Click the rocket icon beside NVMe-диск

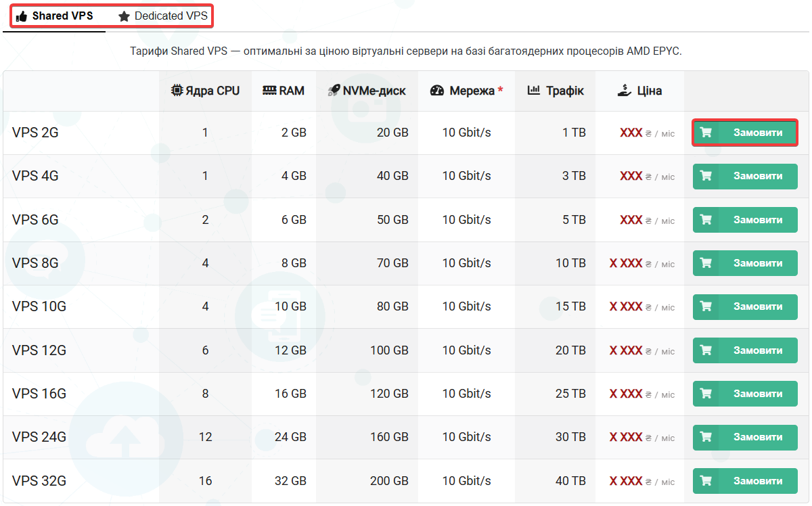pyautogui.click(x=334, y=91)
